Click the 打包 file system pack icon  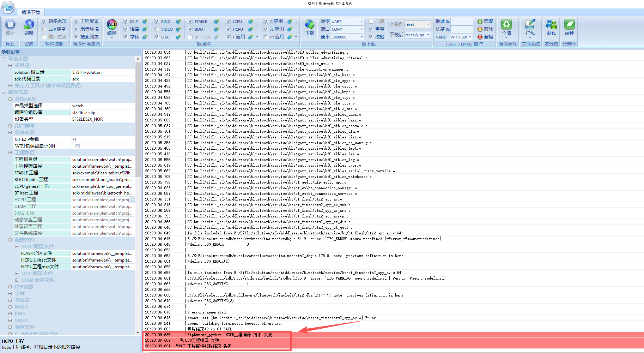tap(530, 25)
